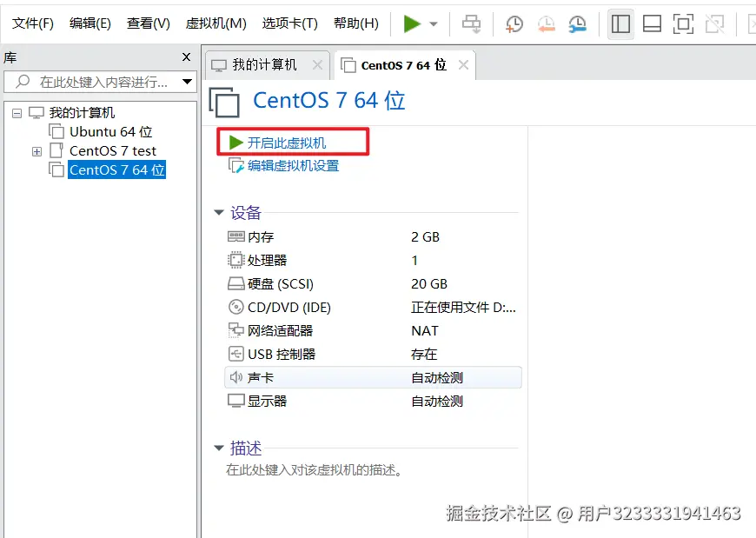Click the revert to snapshot icon
The height and width of the screenshot is (538, 756).
coord(546,23)
